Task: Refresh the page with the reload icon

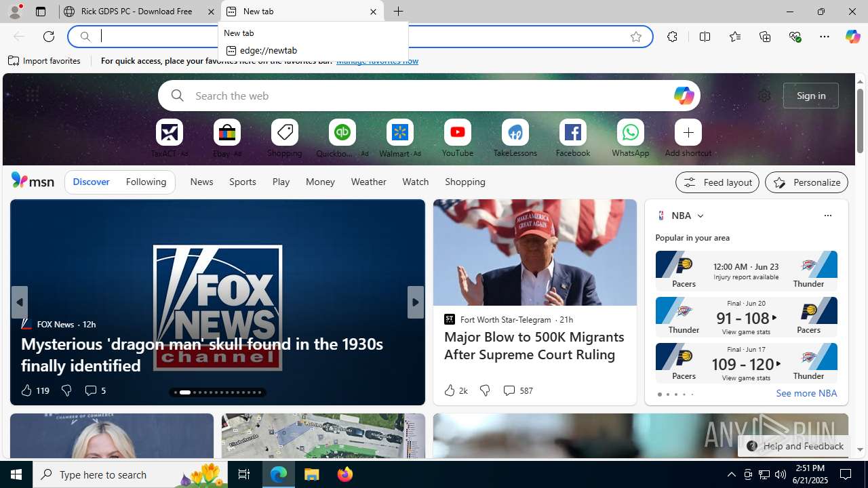Action: [49, 37]
